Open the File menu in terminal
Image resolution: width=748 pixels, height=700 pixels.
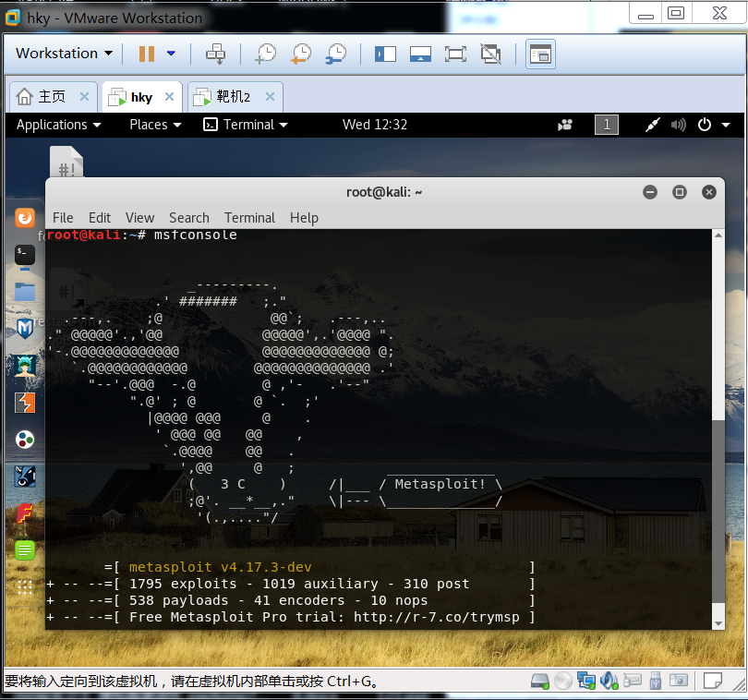[63, 218]
